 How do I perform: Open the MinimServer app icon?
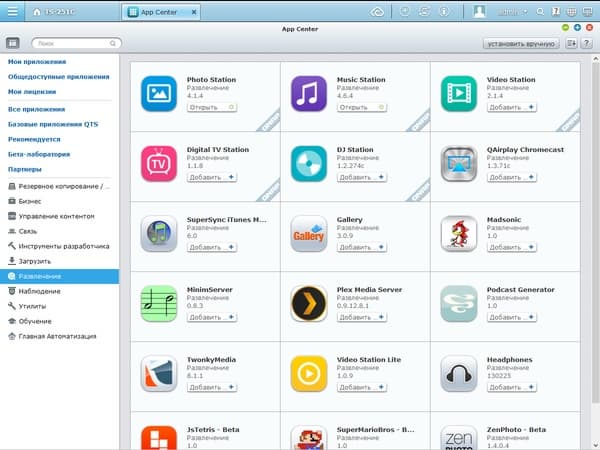[x=159, y=303]
